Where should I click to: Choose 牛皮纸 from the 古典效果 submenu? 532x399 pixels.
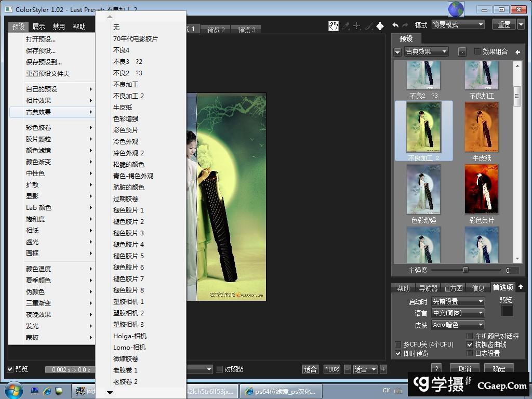(x=124, y=107)
